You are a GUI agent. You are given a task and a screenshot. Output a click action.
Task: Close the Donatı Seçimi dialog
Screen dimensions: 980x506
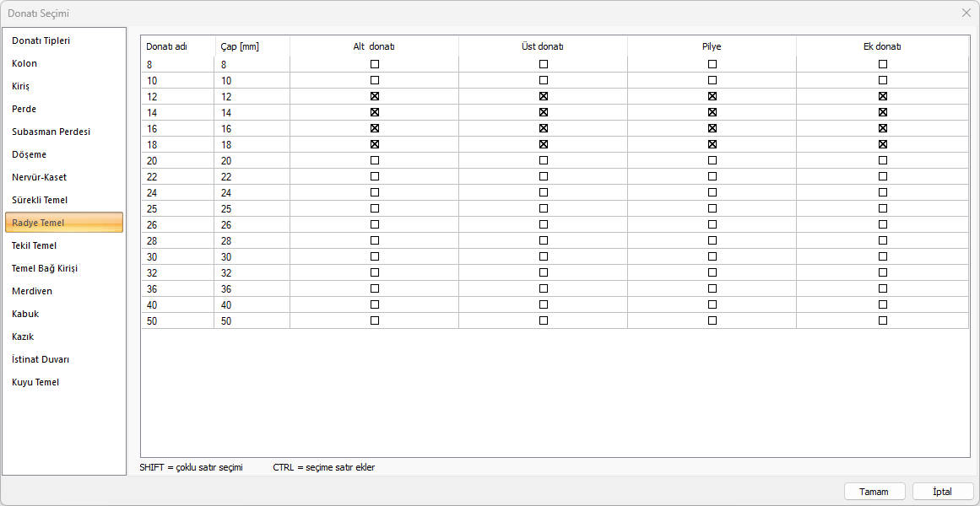tap(966, 13)
